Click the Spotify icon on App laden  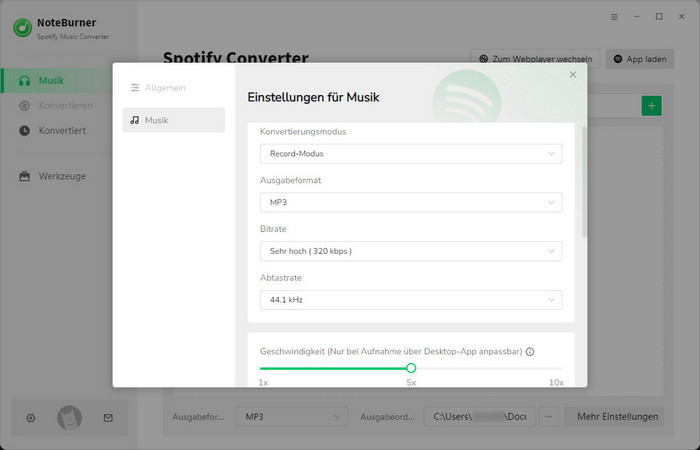618,59
